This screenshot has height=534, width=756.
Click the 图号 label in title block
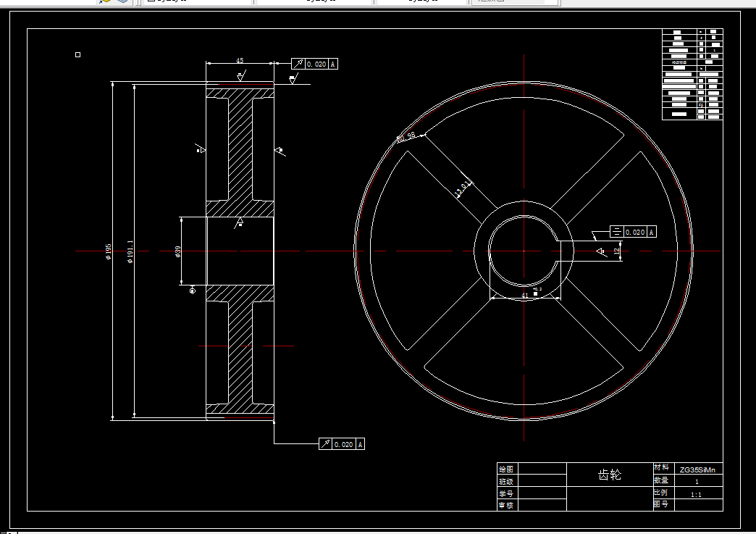(661, 504)
